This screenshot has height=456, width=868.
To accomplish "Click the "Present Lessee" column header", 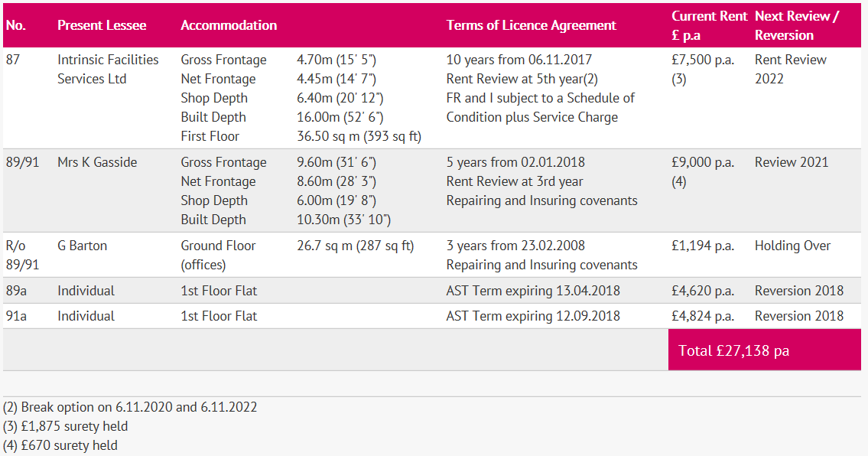I will click(x=102, y=25).
